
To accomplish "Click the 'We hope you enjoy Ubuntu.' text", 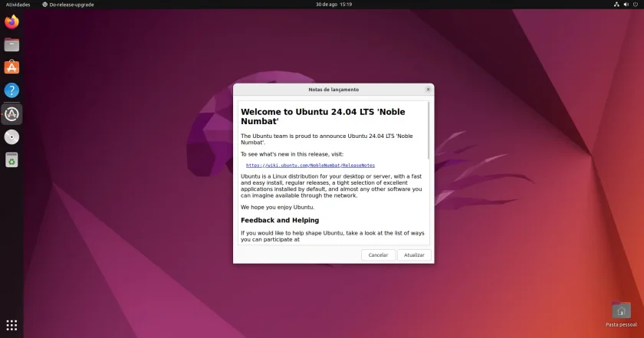I will click(278, 208).
